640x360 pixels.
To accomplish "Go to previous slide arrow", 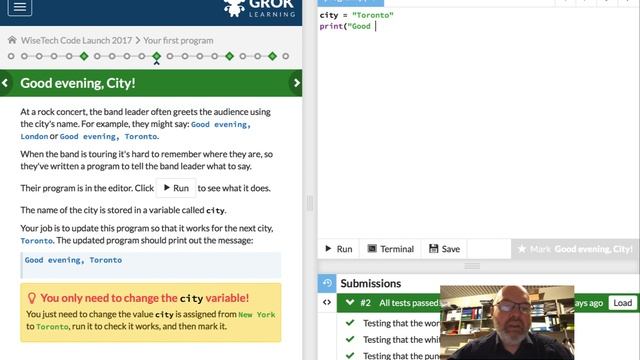I will (x=5, y=83).
